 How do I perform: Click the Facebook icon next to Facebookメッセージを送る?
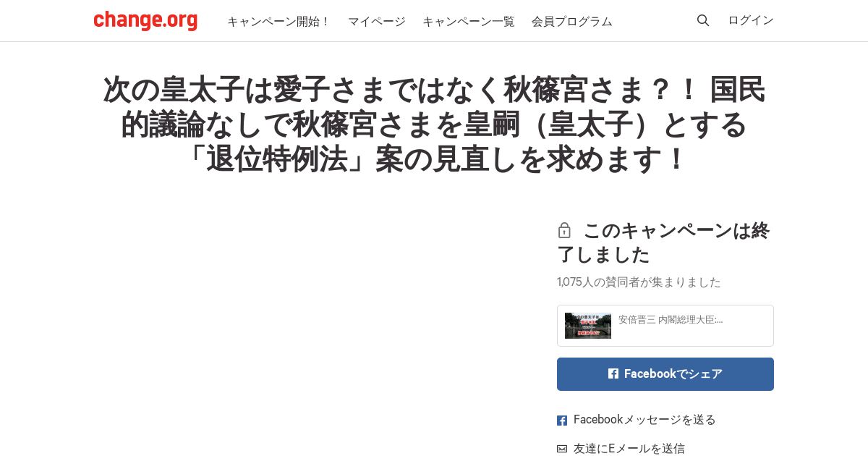[562, 421]
